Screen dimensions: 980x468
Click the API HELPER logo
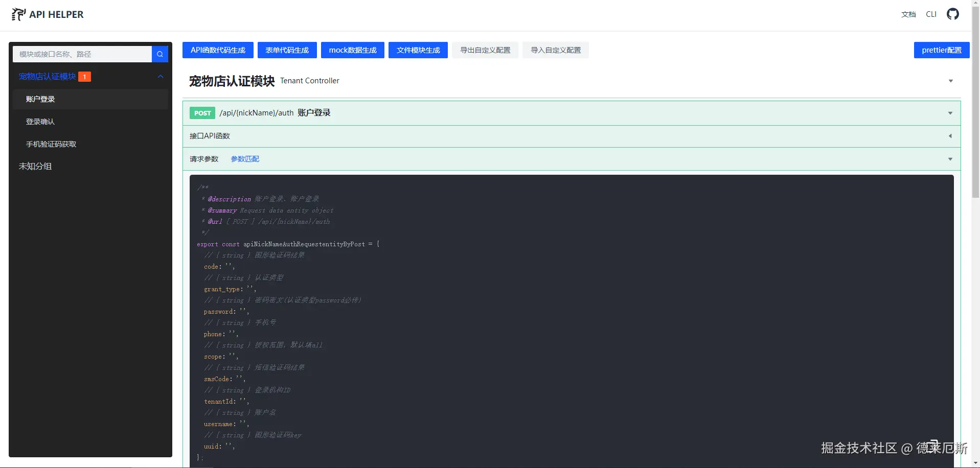coord(48,14)
